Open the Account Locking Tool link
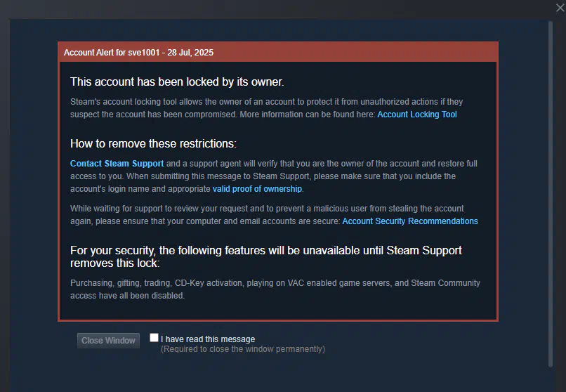The image size is (566, 392). coord(417,115)
